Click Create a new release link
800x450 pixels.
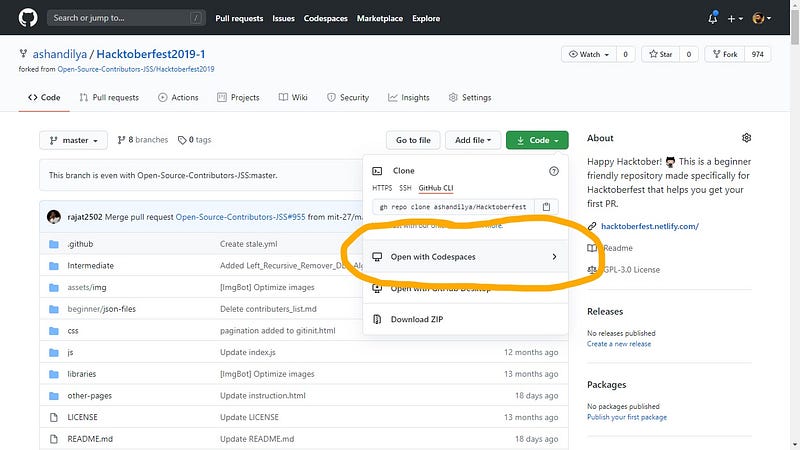(619, 344)
